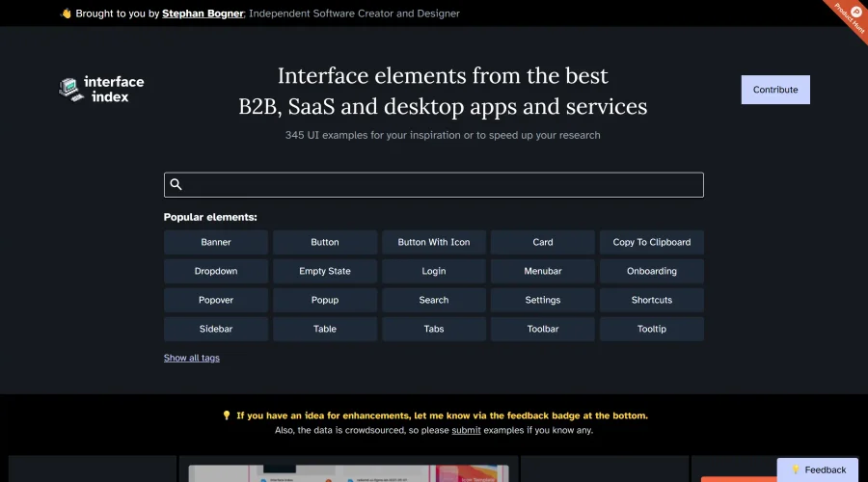
Task: Select the Banner tag
Action: 216,242
